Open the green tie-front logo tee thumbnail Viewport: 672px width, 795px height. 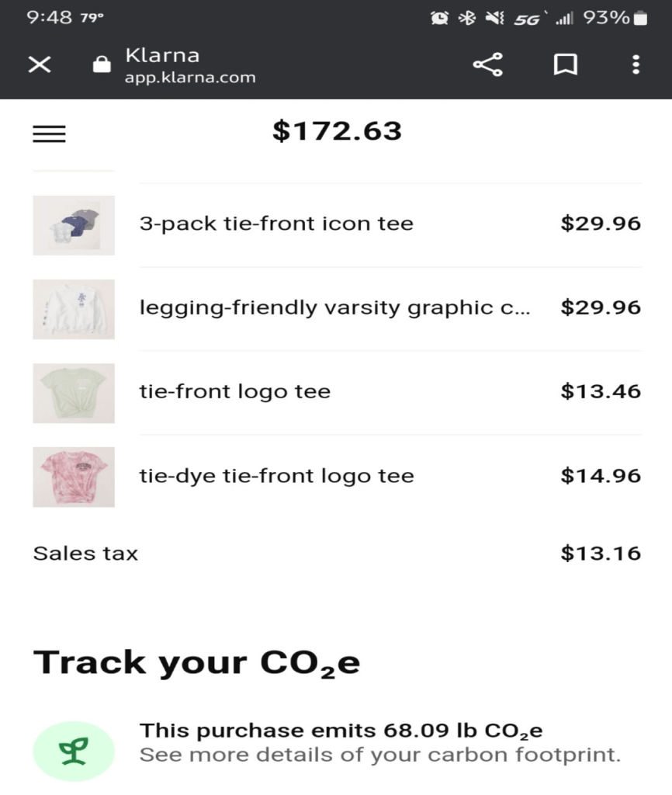74,393
